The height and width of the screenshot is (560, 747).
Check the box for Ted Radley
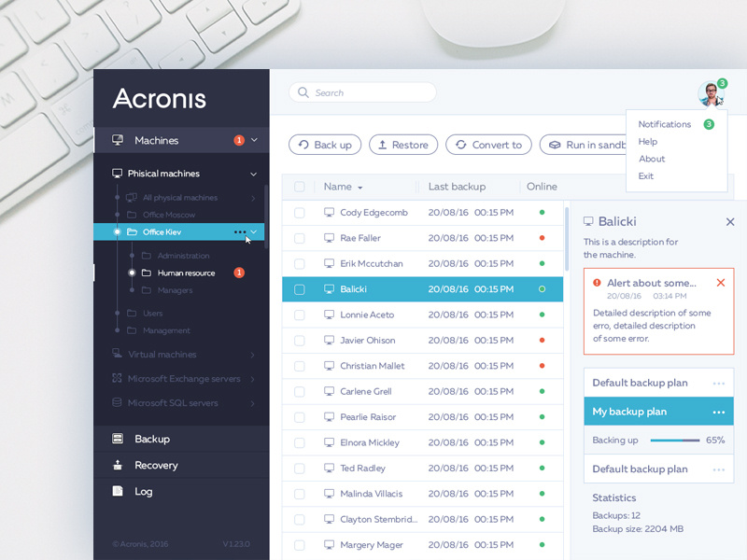(x=299, y=469)
